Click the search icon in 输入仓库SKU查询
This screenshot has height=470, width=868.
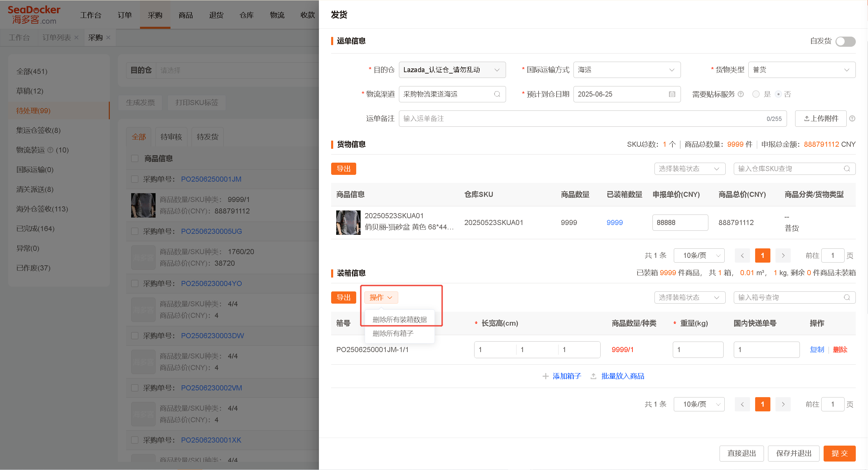[x=847, y=169]
